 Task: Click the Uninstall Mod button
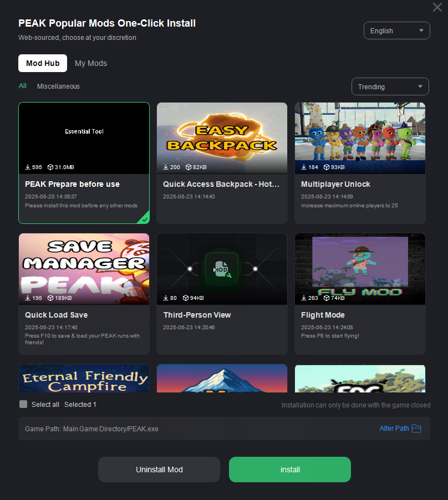[159, 470]
